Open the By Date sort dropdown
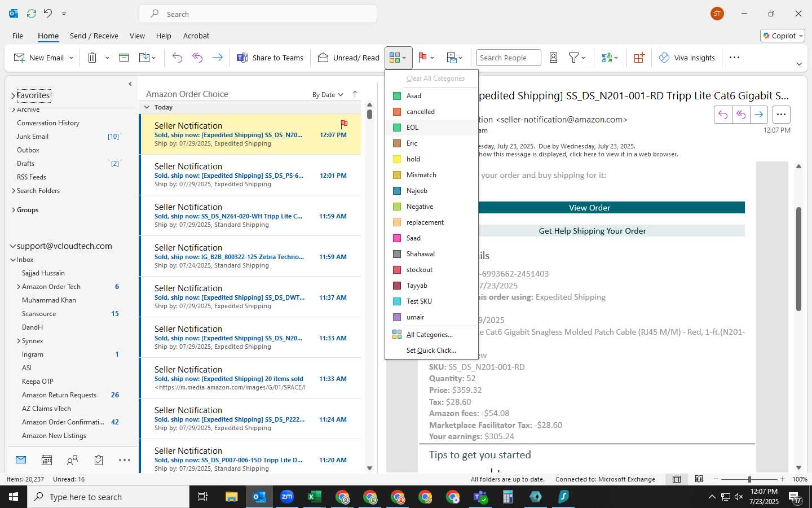This screenshot has width=812, height=508. coord(328,95)
